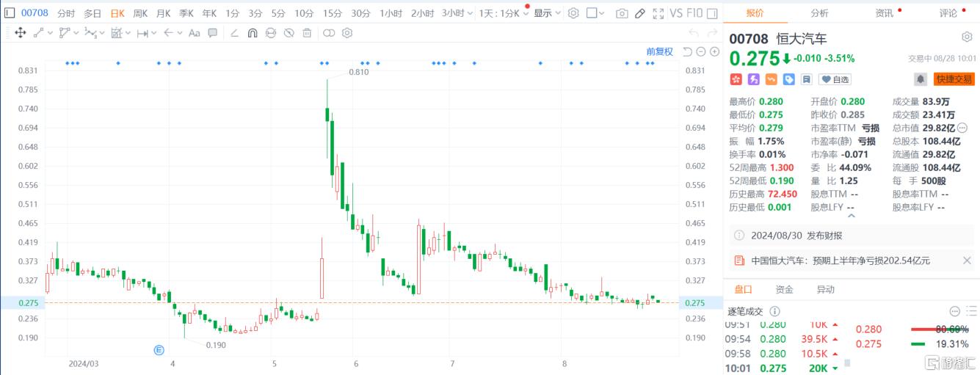Switch to 多日 multi-day chart

click(x=92, y=13)
